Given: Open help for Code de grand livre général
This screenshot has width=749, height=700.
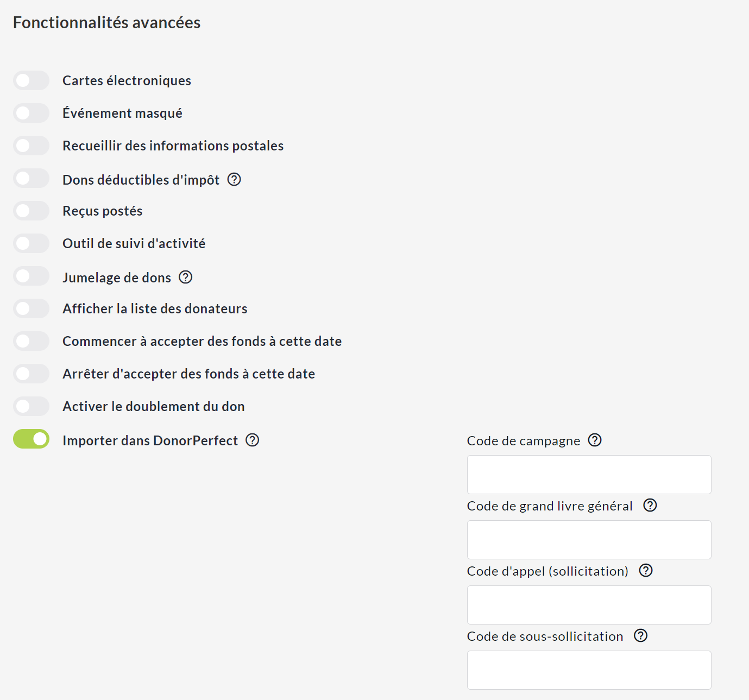Looking at the screenshot, I should 650,505.
